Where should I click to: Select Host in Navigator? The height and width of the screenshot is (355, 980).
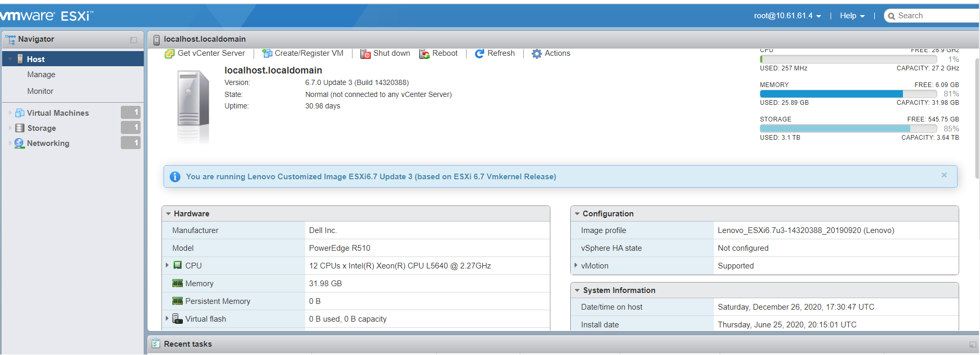[x=73, y=59]
